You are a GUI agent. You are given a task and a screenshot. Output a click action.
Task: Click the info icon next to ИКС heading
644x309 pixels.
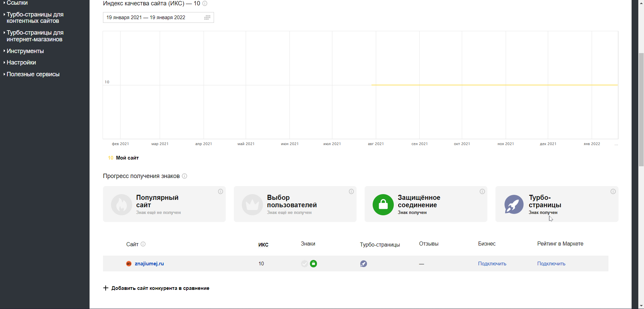[x=205, y=3]
